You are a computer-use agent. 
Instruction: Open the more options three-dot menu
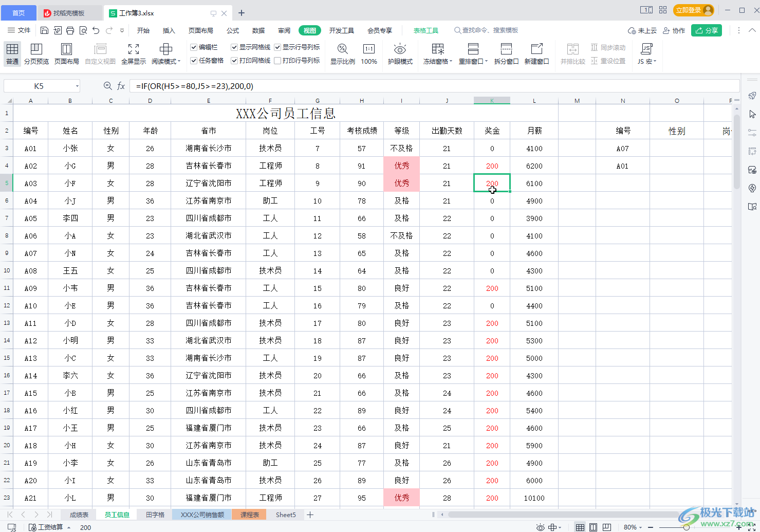point(739,30)
